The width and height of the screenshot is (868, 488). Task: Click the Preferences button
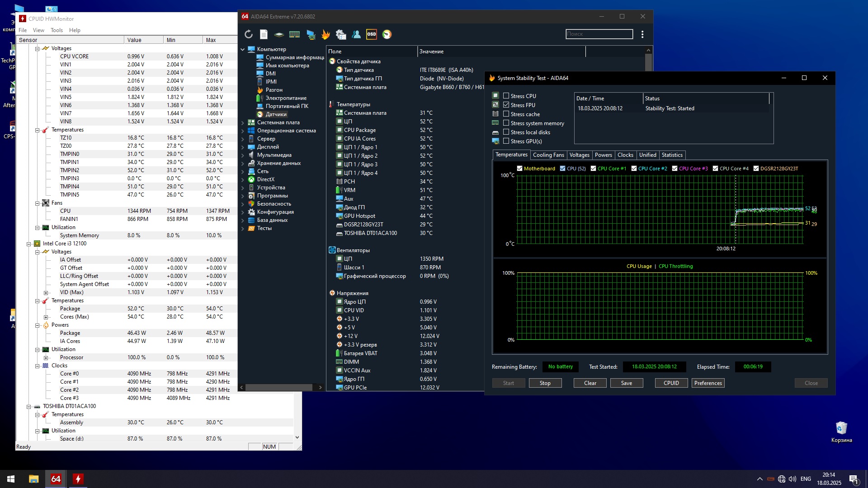pyautogui.click(x=708, y=383)
